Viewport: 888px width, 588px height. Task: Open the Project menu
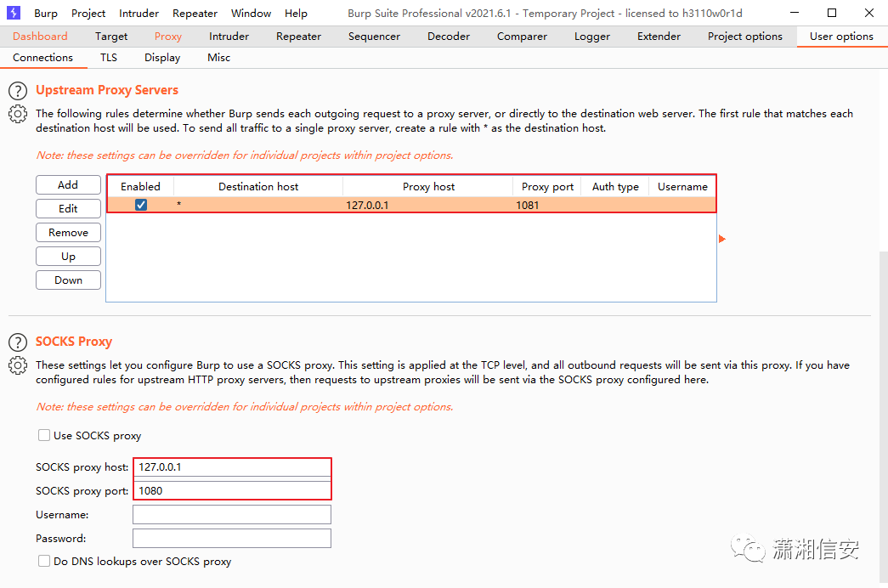tap(88, 13)
